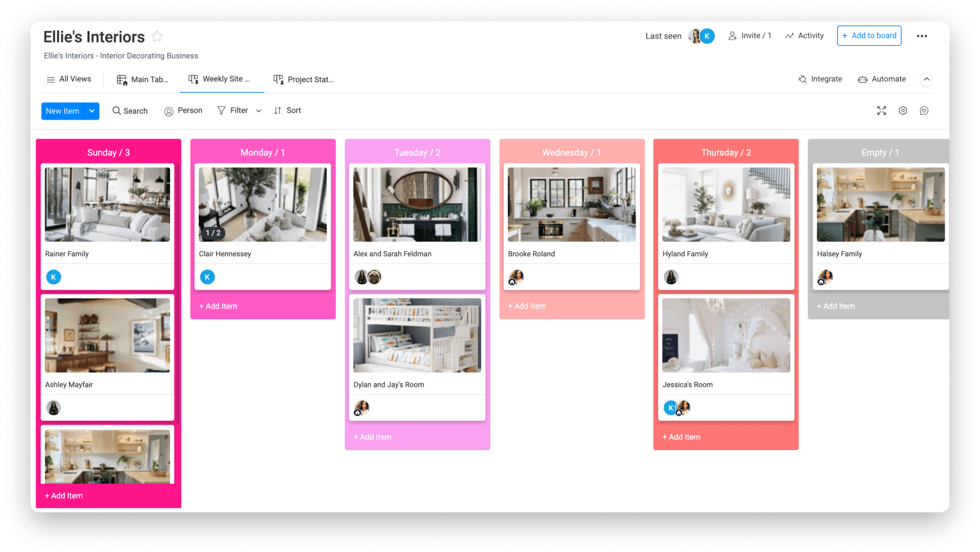980x552 pixels.
Task: Click the avatar on Halsey Family card
Action: [x=825, y=278]
